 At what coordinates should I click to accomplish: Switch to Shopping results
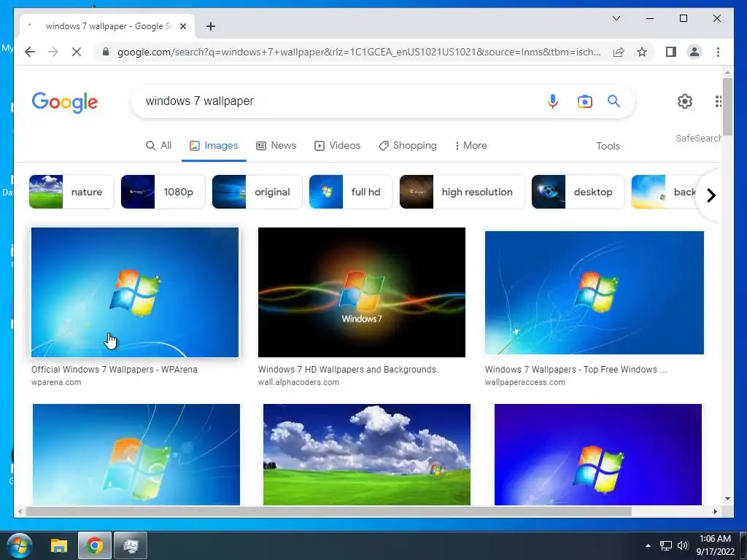point(407,146)
